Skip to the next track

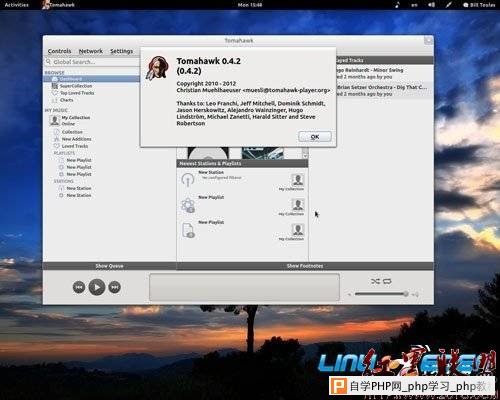(x=115, y=287)
